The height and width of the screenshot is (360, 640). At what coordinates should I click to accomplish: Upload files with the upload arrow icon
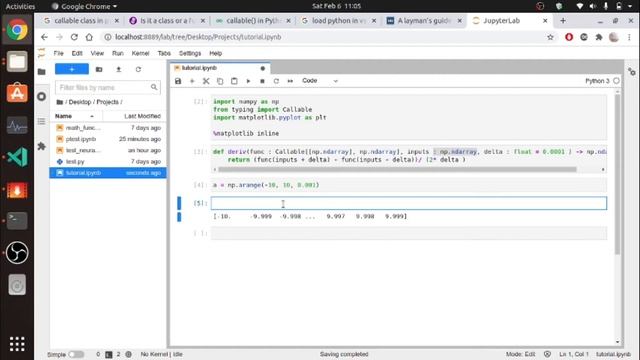pos(118,69)
